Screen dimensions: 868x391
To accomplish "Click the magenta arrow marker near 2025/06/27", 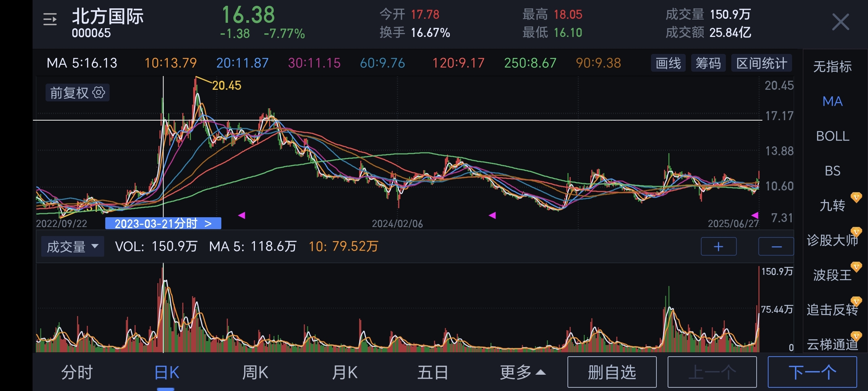I will tap(754, 215).
